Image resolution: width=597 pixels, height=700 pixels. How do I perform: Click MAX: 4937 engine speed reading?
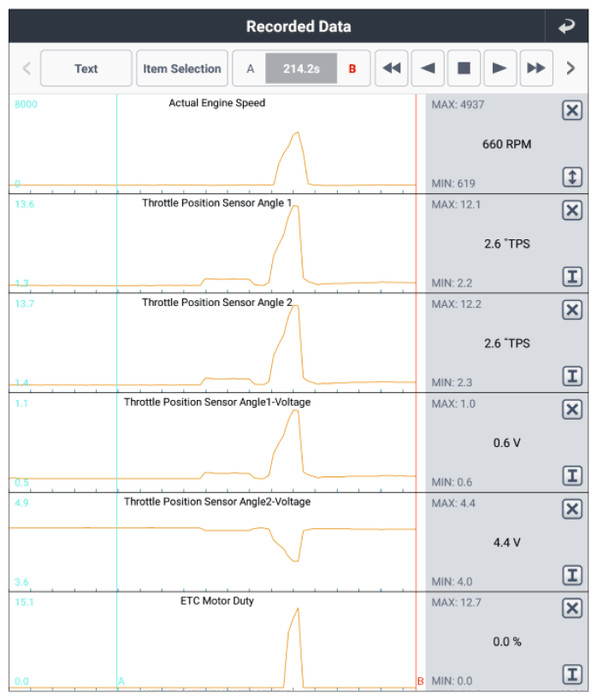(458, 105)
